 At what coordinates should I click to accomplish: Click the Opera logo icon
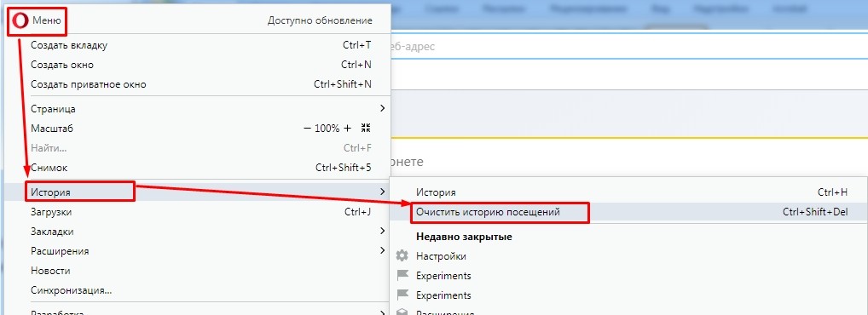20,21
